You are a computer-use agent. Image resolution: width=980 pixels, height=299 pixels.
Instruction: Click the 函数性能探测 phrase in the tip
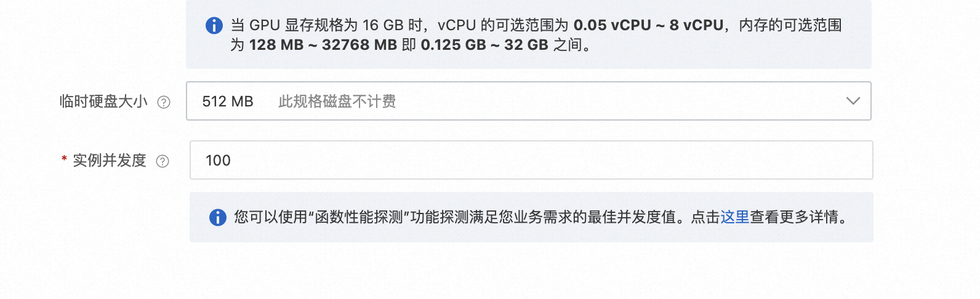point(359,217)
